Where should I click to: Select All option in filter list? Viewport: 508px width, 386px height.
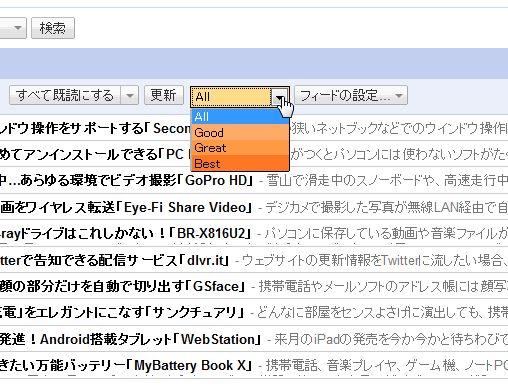click(240, 117)
